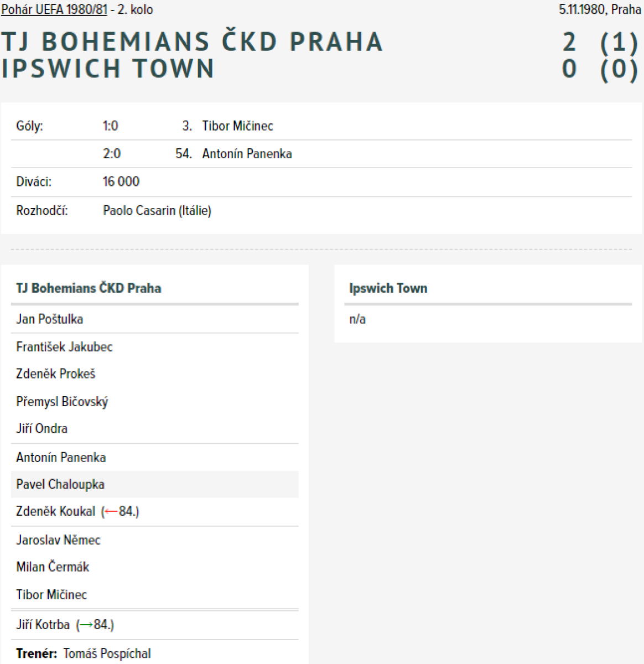The width and height of the screenshot is (644, 664).
Task: Open Zdeněk Koukal player name
Action: click(x=56, y=512)
